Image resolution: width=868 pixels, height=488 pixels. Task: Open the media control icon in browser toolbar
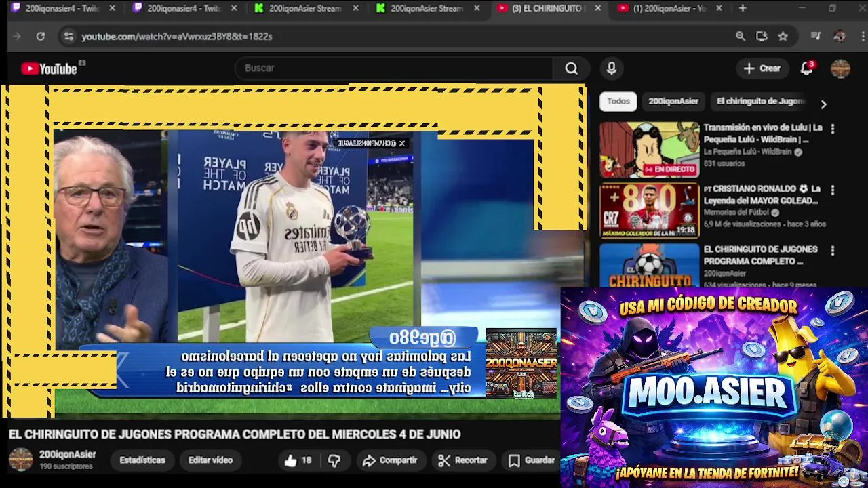tap(816, 37)
